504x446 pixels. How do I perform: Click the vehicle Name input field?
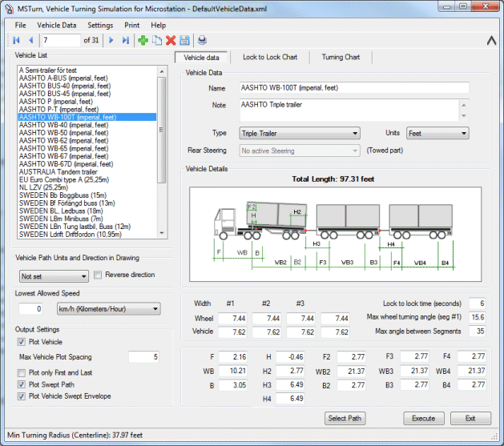[354, 88]
